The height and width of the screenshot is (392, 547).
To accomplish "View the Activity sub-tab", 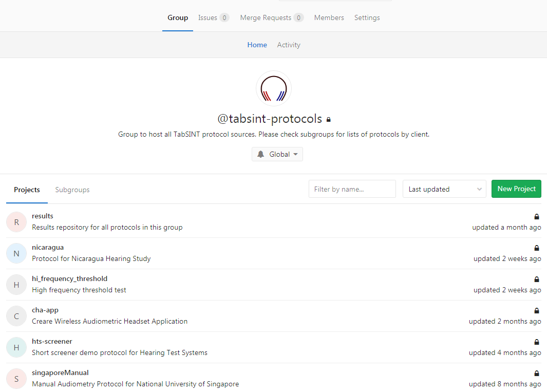I will coord(289,45).
